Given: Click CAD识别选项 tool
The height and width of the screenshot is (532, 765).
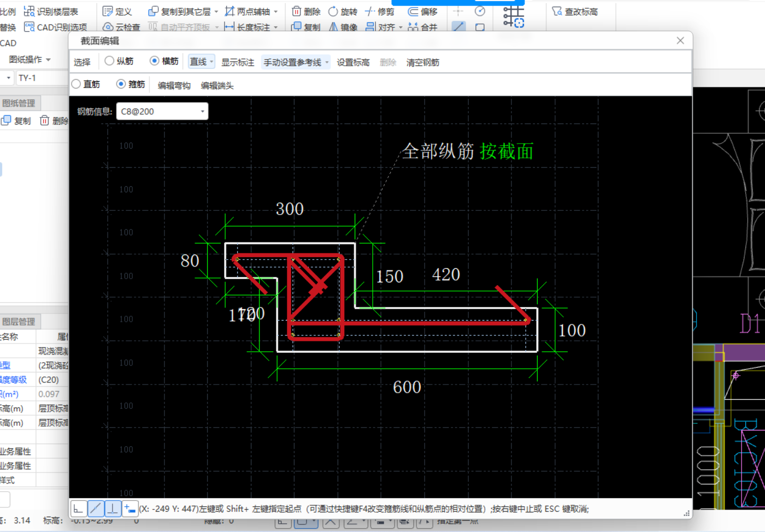Looking at the screenshot, I should [55, 27].
